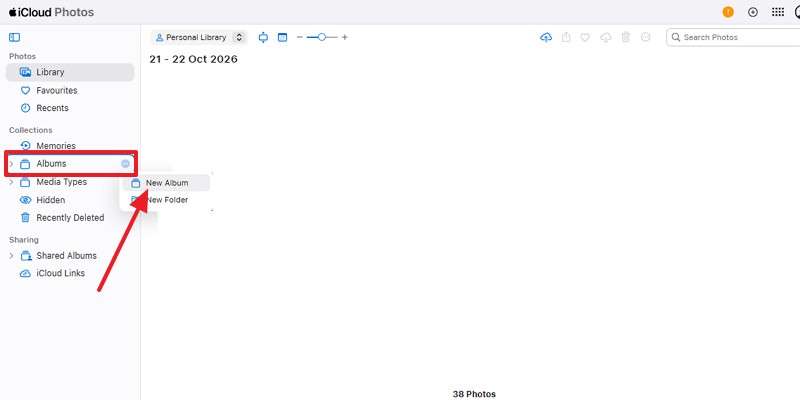Zoom out with the minus button
Screen dimensions: 800x400
300,37
